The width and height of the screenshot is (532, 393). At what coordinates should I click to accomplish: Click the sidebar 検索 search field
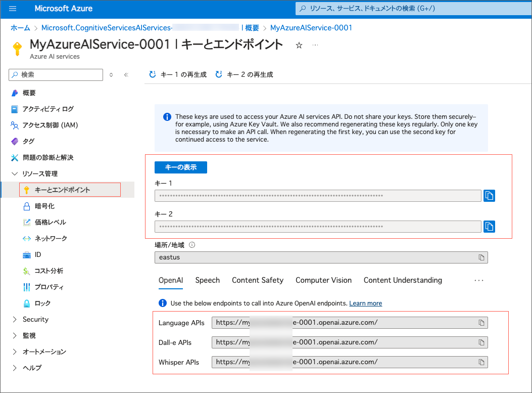[56, 75]
